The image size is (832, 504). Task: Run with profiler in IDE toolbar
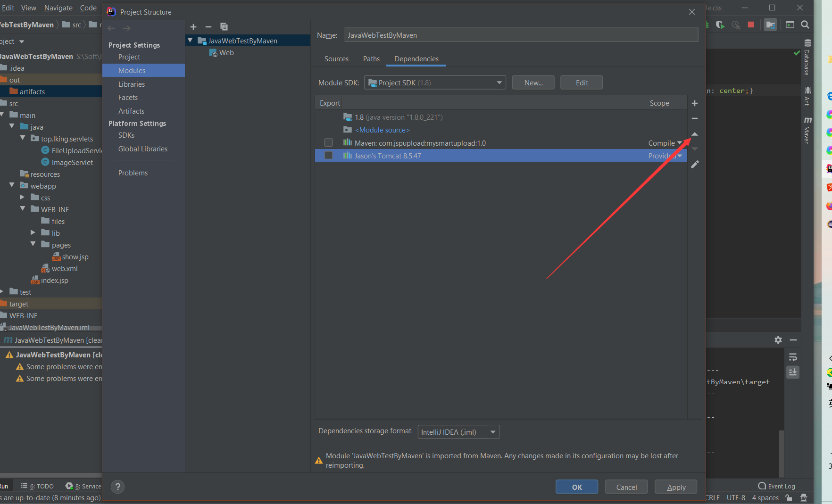(736, 25)
